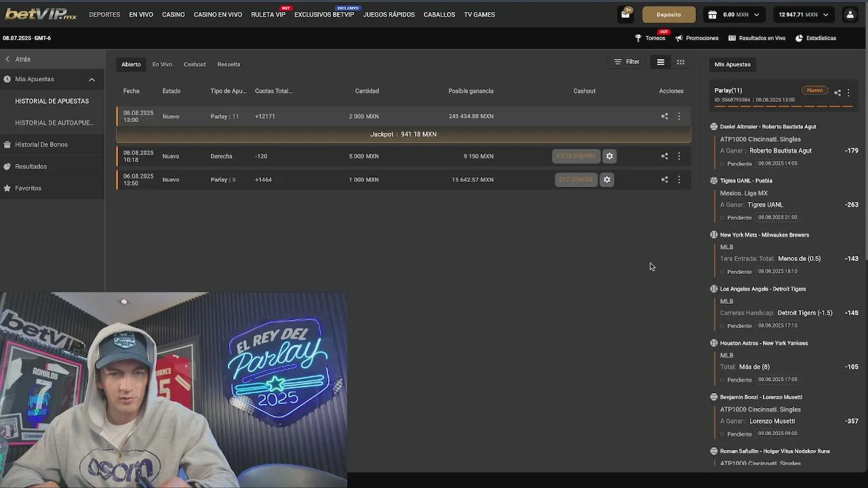Open Resultados in sidebar
This screenshot has height=488, width=868.
[x=31, y=166]
